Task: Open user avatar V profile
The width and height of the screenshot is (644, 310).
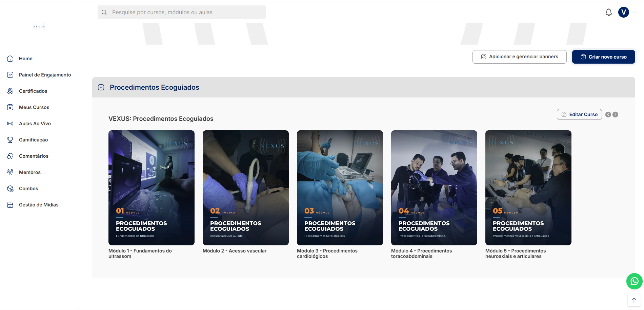Action: pos(624,12)
